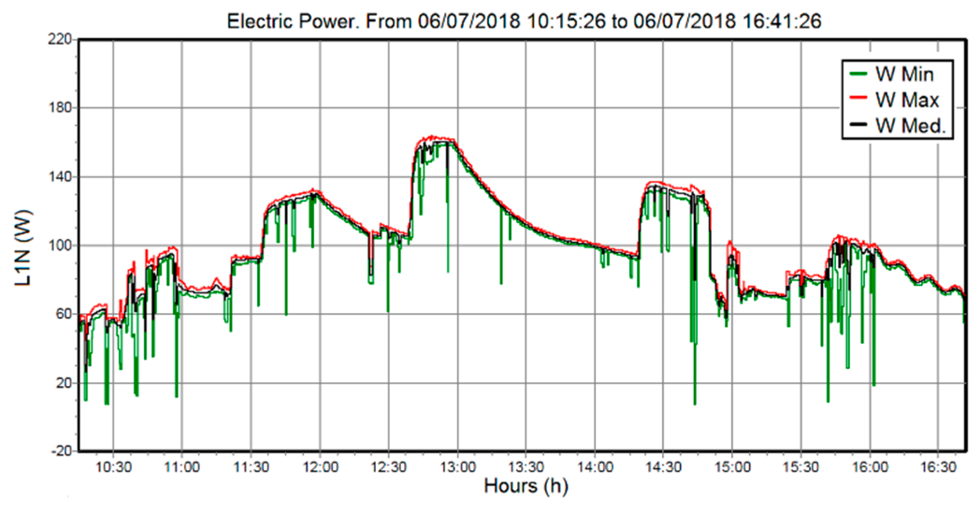Click the 140 y-axis tick label

pyautogui.click(x=60, y=177)
